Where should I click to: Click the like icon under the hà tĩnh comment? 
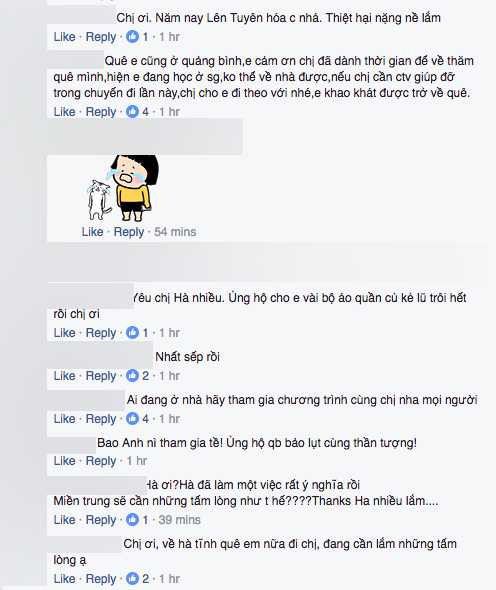132,578
